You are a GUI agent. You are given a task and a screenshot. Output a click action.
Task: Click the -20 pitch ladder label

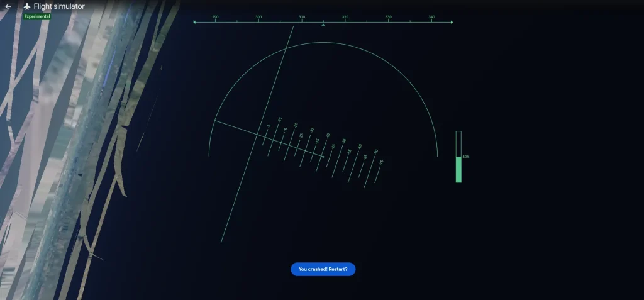(296, 125)
